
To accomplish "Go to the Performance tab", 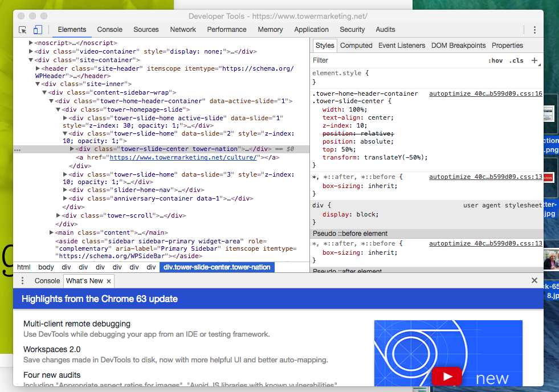I will (x=227, y=30).
